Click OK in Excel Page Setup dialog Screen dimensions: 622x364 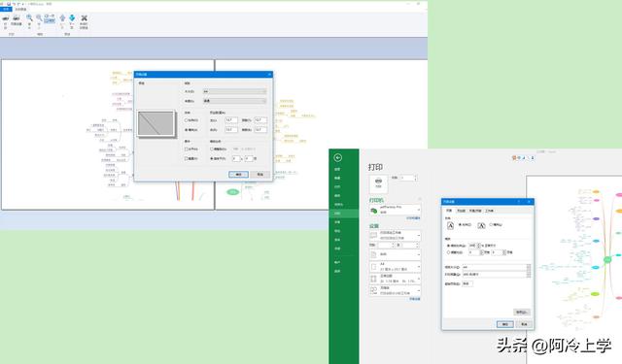pyautogui.click(x=504, y=324)
